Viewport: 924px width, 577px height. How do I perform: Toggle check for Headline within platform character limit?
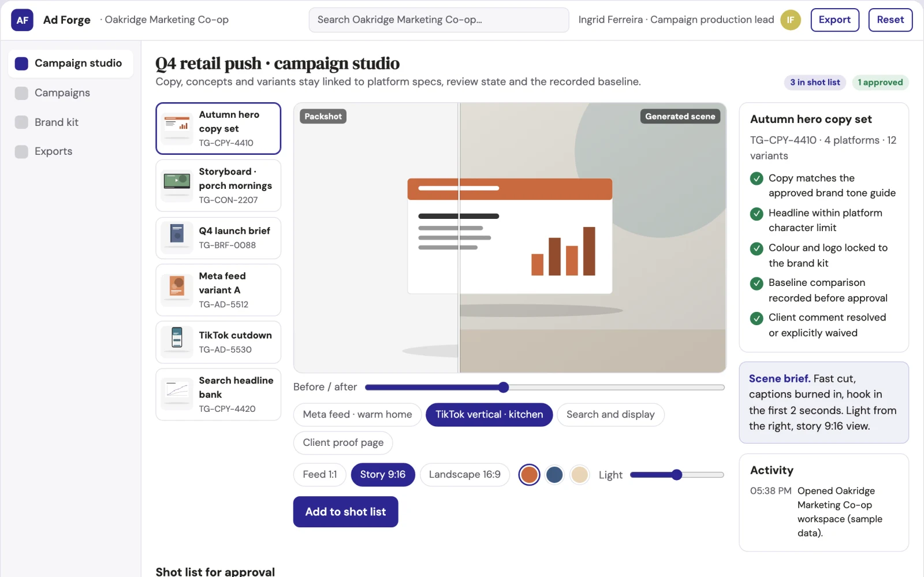pos(757,214)
